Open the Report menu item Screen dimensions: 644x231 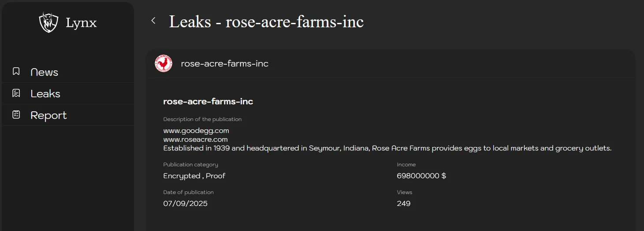[48, 115]
